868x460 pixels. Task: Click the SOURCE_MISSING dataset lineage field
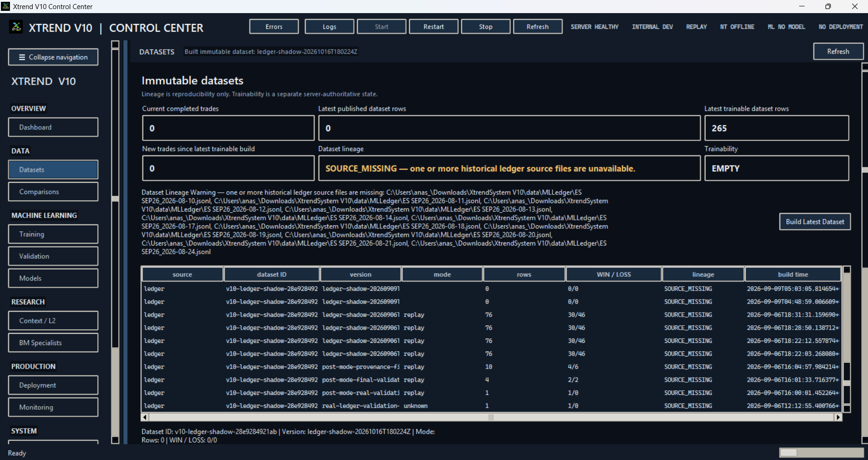point(509,168)
